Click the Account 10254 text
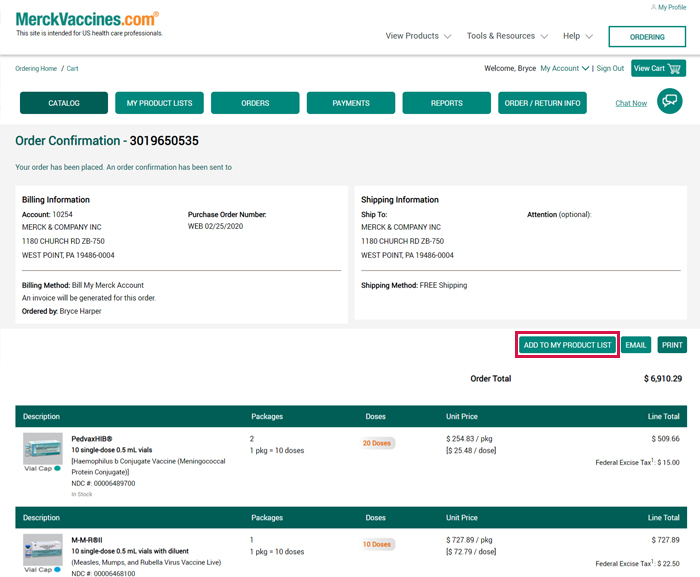This screenshot has height=577, width=700. (x=47, y=214)
